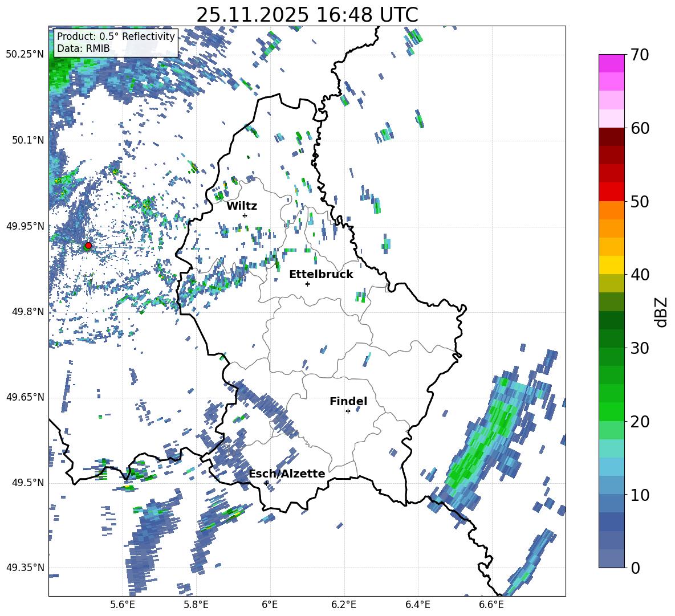Image resolution: width=675 pixels, height=616 pixels.
Task: Click the colorbar tick value 10
Action: click(639, 495)
